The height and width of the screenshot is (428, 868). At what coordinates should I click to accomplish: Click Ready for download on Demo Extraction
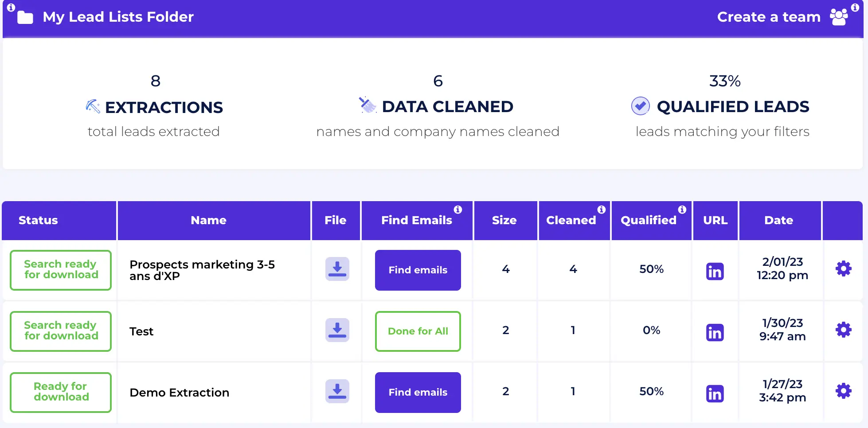[61, 393]
